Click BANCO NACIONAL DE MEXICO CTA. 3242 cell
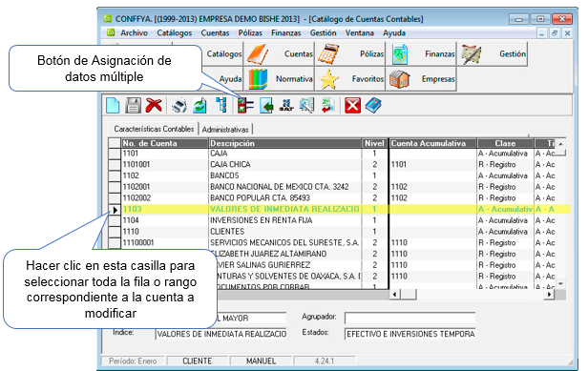 pos(285,187)
